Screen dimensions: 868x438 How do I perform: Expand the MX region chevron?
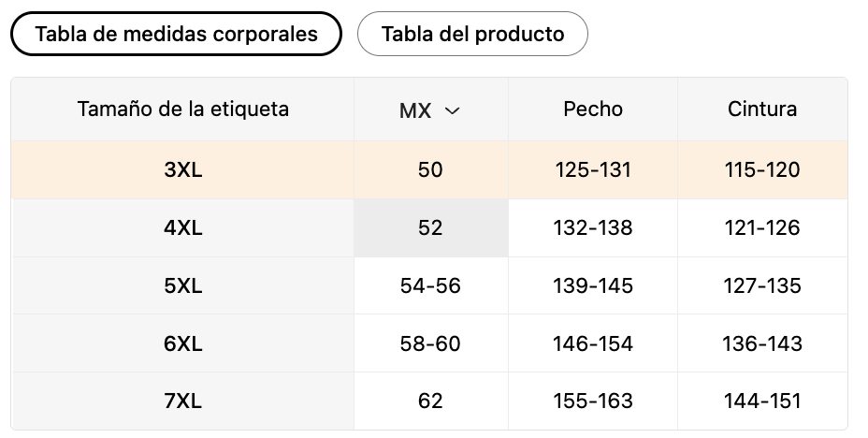pos(453,110)
